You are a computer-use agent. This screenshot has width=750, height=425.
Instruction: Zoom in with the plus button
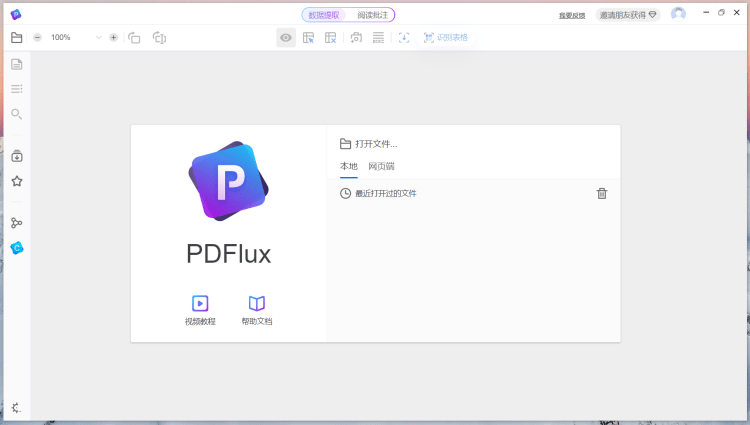coord(113,37)
